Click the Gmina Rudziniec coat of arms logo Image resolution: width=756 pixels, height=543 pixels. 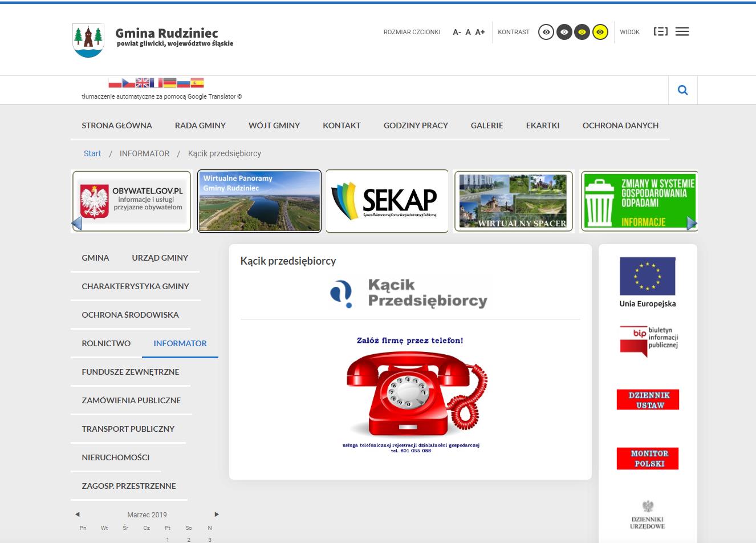[88, 40]
